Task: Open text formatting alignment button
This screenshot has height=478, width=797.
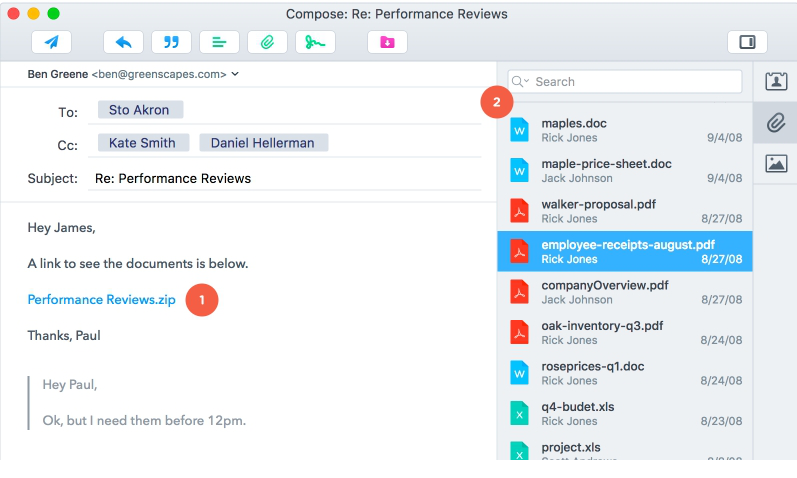Action: 219,42
